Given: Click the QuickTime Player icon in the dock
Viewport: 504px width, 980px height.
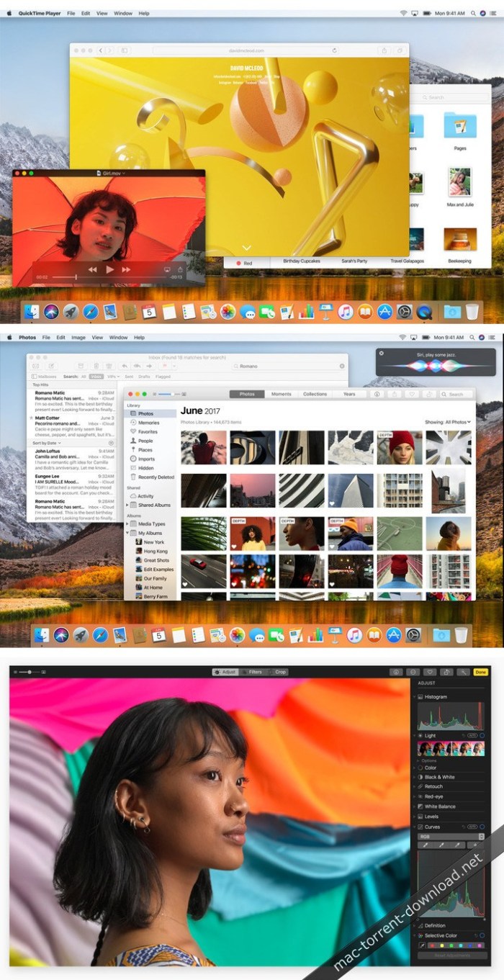Looking at the screenshot, I should (425, 312).
